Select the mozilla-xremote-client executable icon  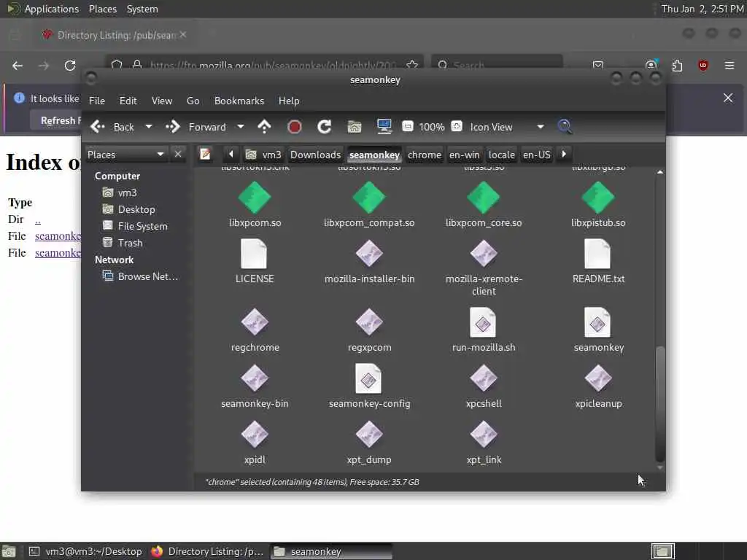pyautogui.click(x=484, y=253)
